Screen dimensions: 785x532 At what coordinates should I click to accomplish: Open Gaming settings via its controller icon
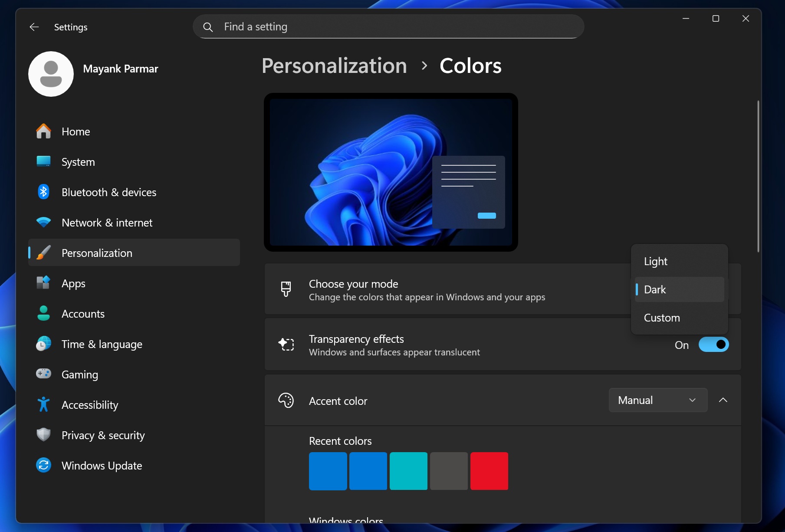[x=43, y=374]
